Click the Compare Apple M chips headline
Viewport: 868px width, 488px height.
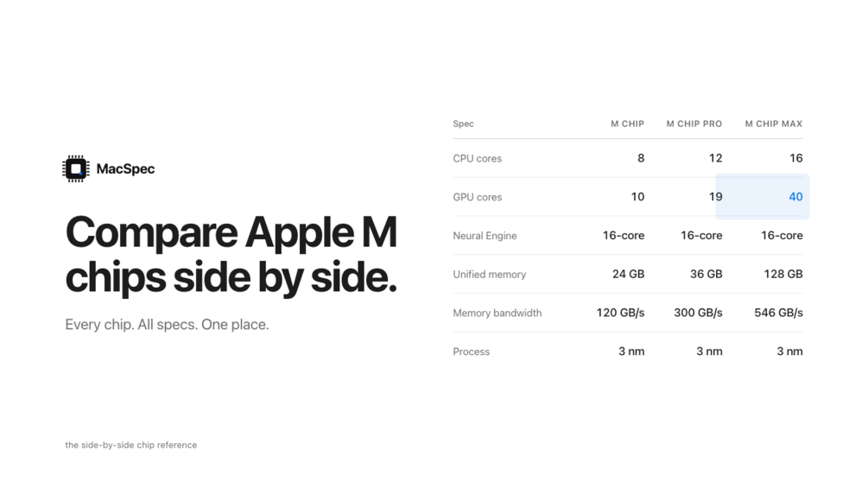coord(231,254)
